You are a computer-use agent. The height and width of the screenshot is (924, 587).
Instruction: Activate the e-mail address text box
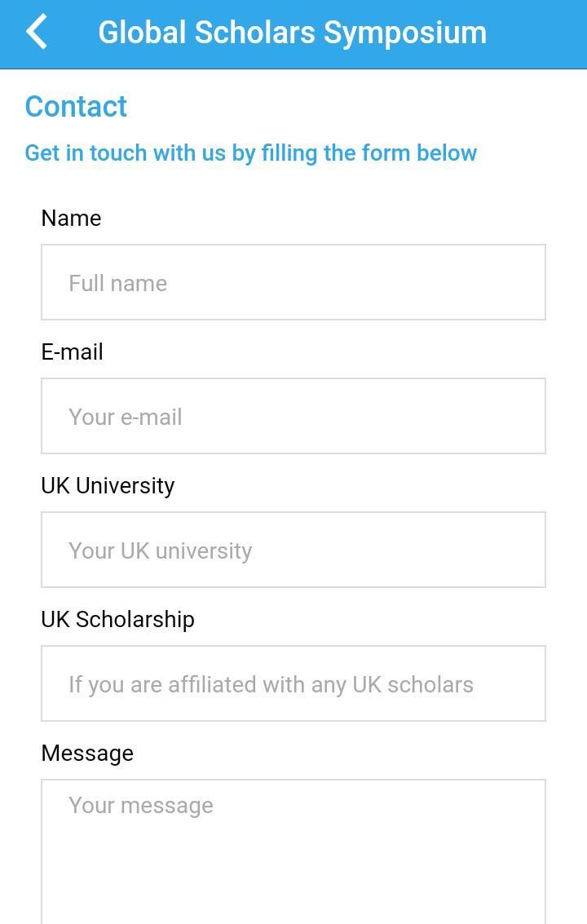point(293,416)
